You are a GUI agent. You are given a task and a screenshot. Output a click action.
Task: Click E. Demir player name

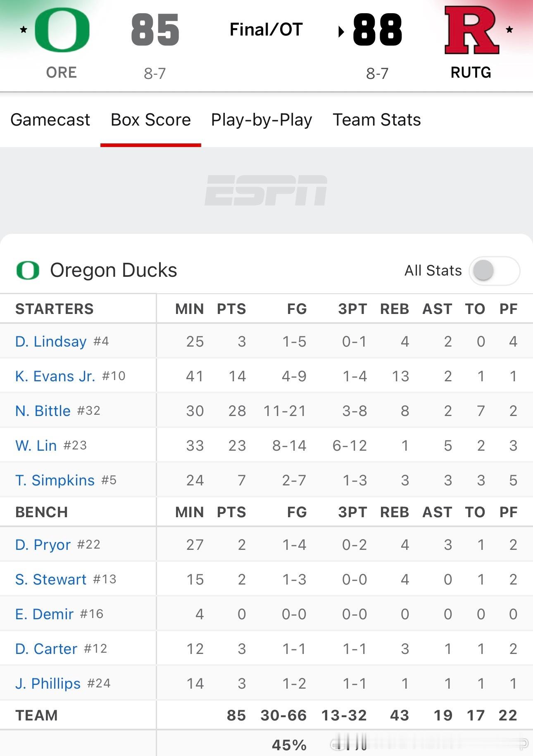pyautogui.click(x=44, y=614)
